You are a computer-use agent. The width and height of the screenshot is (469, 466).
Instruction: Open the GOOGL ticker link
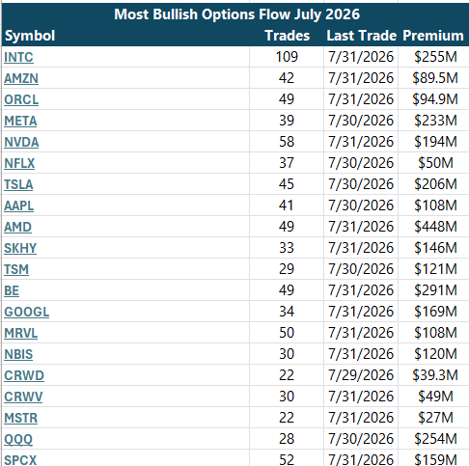(27, 312)
